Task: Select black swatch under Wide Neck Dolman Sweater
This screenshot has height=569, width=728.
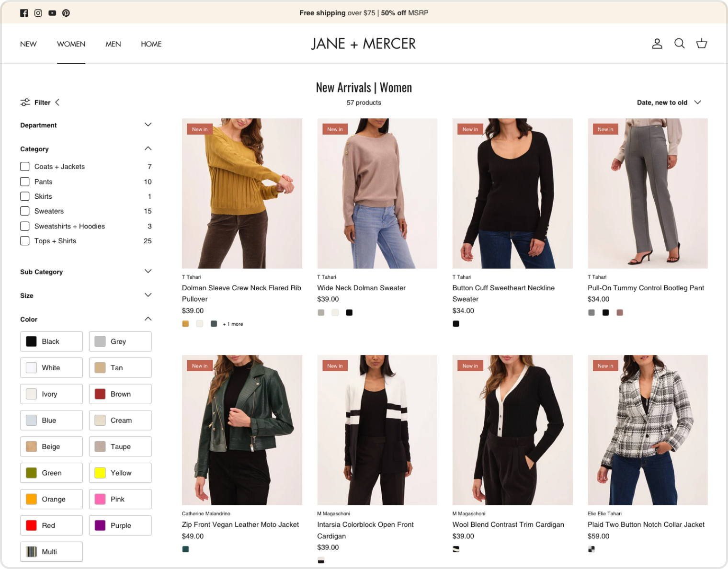Action: pyautogui.click(x=349, y=313)
